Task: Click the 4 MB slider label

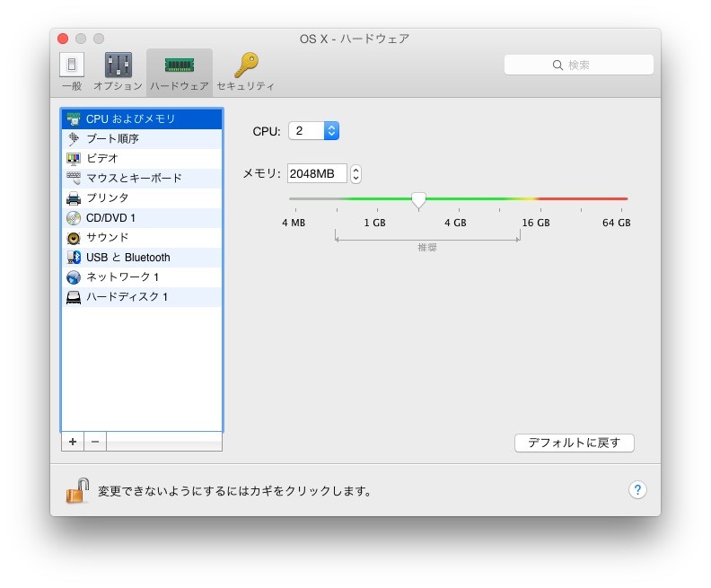Action: pyautogui.click(x=294, y=223)
